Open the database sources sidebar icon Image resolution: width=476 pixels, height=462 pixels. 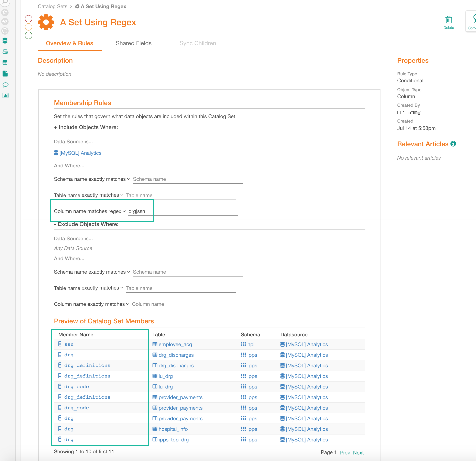pyautogui.click(x=5, y=41)
